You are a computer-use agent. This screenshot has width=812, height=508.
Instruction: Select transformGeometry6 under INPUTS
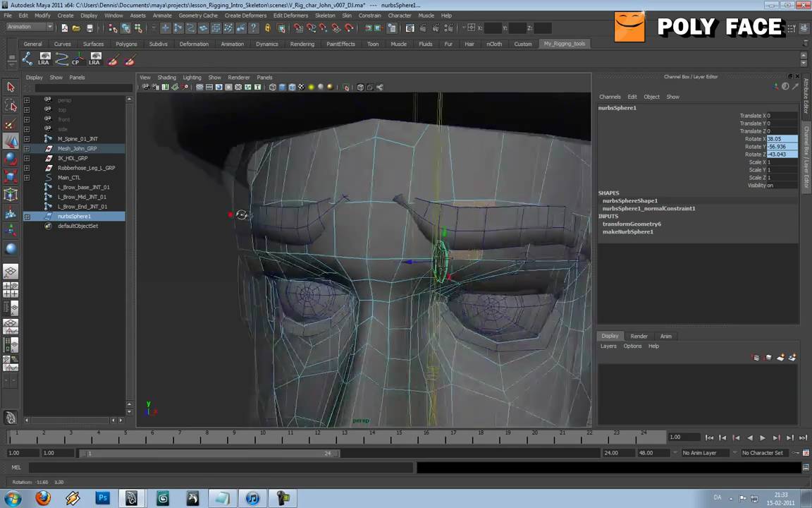[632, 224]
